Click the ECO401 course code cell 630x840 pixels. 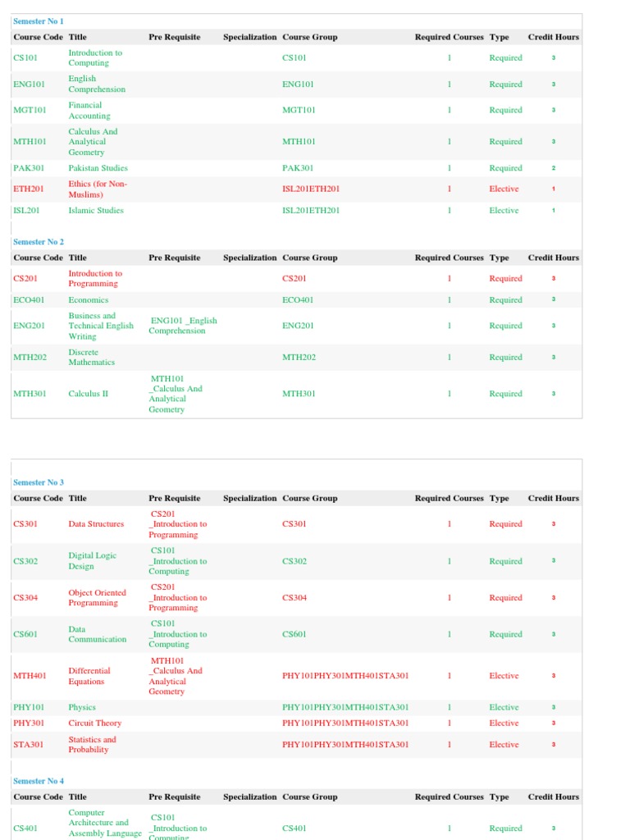point(29,300)
